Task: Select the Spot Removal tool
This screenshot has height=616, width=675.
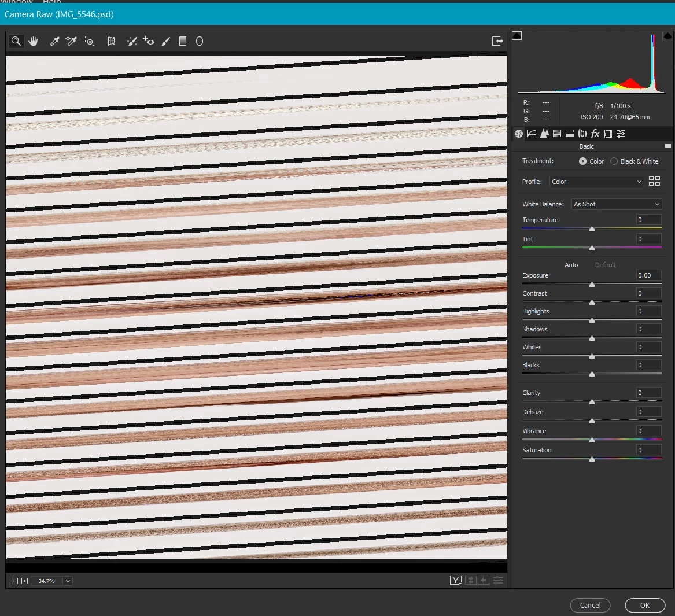Action: [x=132, y=41]
